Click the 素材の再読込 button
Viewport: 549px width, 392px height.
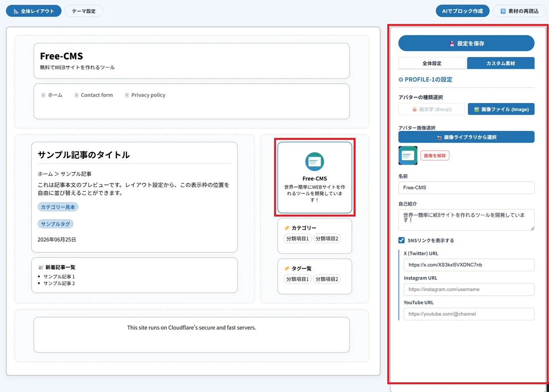(x=520, y=11)
